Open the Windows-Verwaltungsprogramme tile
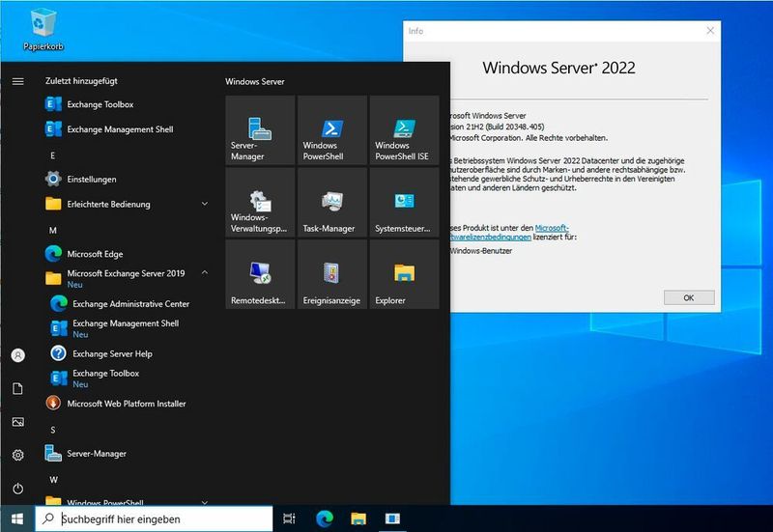Viewport: 773px width, 532px height. tap(260, 203)
